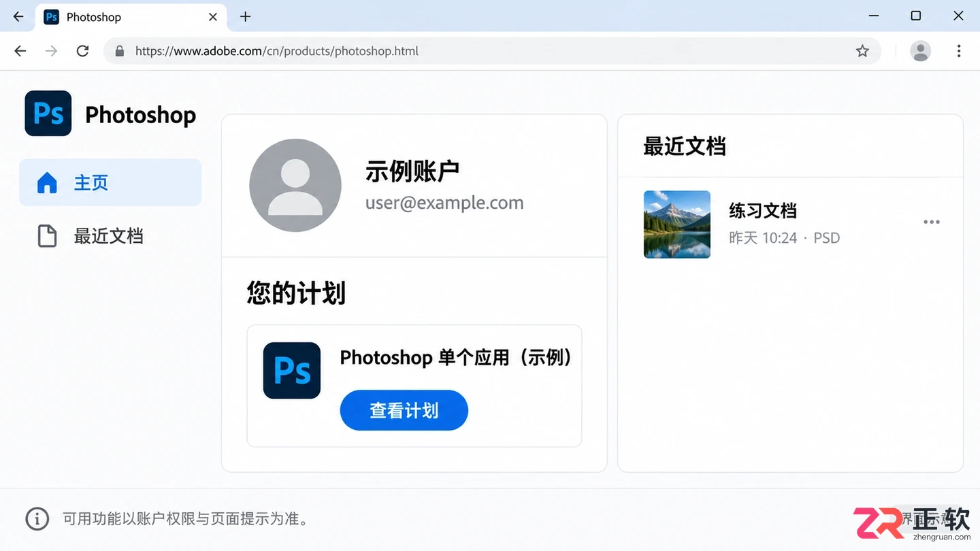Select the Photoshop browser tab

click(x=131, y=17)
